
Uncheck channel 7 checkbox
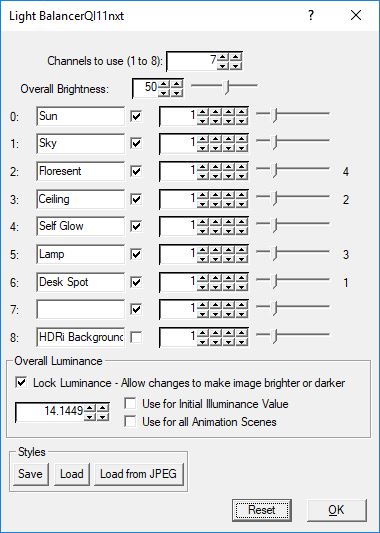[x=136, y=309]
